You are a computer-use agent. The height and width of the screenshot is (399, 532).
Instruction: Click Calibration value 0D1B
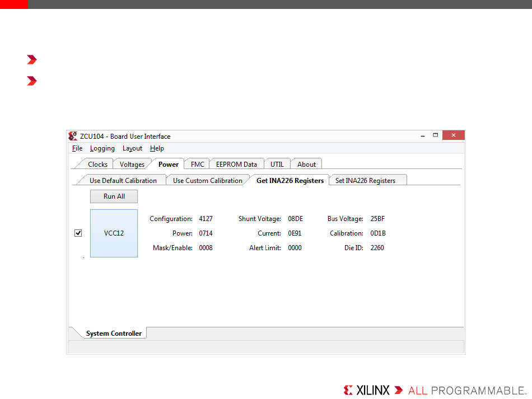(x=378, y=233)
